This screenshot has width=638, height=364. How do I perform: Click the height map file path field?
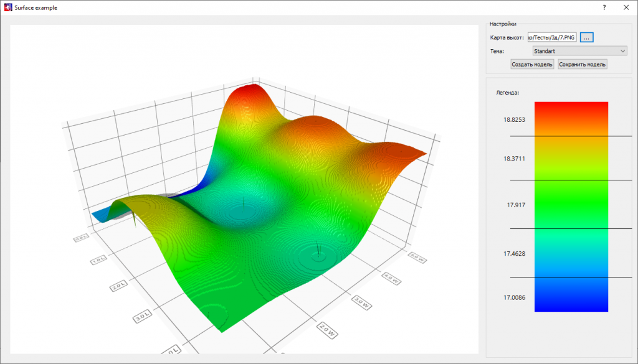tap(552, 37)
